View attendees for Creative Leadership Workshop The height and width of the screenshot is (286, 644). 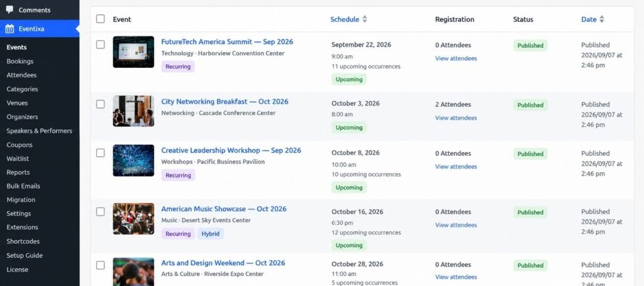pyautogui.click(x=456, y=167)
